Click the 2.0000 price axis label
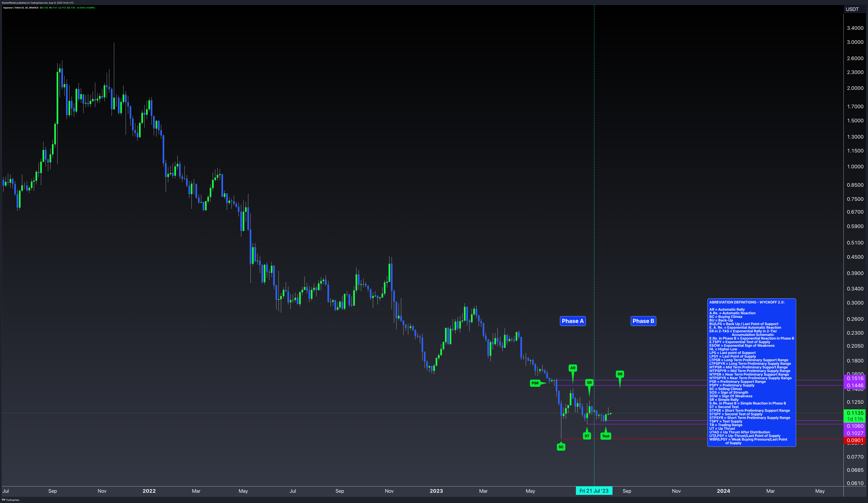This screenshot has width=868, height=503. (x=855, y=88)
